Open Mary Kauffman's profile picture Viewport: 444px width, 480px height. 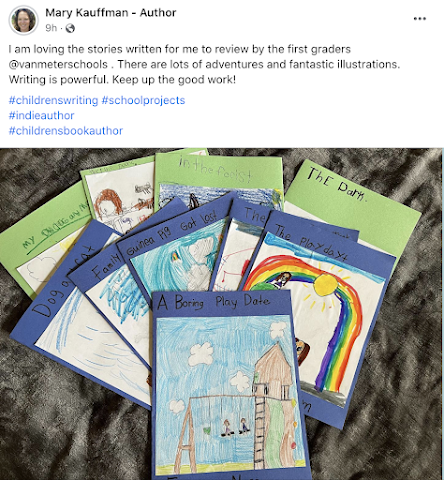(23, 20)
